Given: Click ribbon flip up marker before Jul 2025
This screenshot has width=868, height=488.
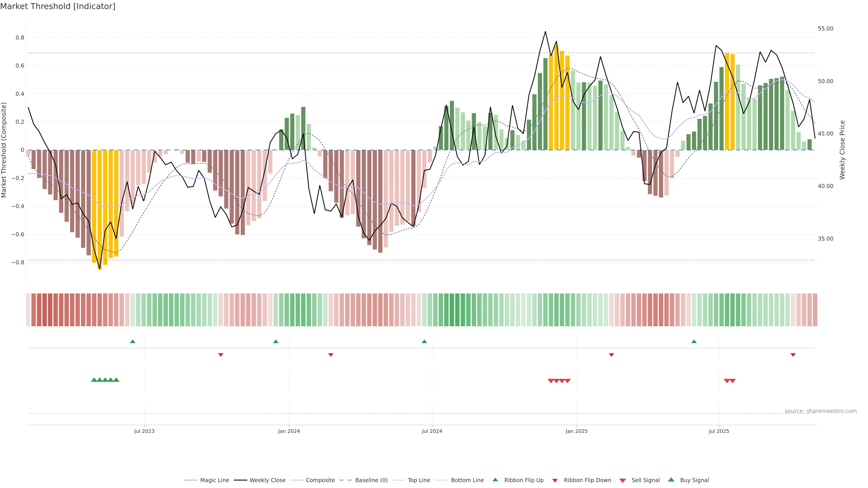Looking at the screenshot, I should tap(694, 342).
